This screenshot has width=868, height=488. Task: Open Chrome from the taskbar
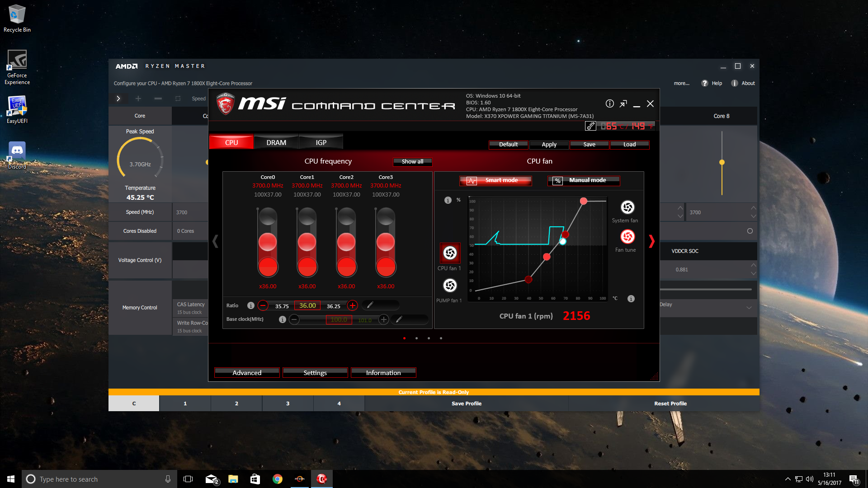pos(278,479)
